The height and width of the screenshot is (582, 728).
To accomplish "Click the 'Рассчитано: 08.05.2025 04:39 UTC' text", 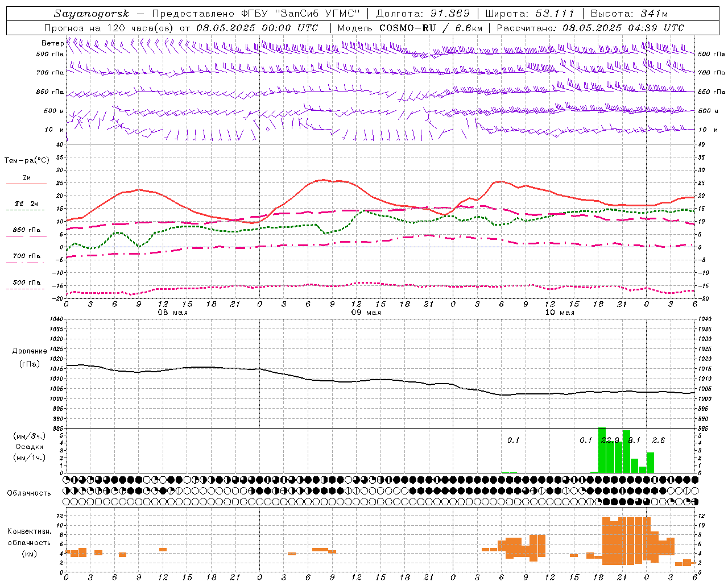I will (590, 28).
